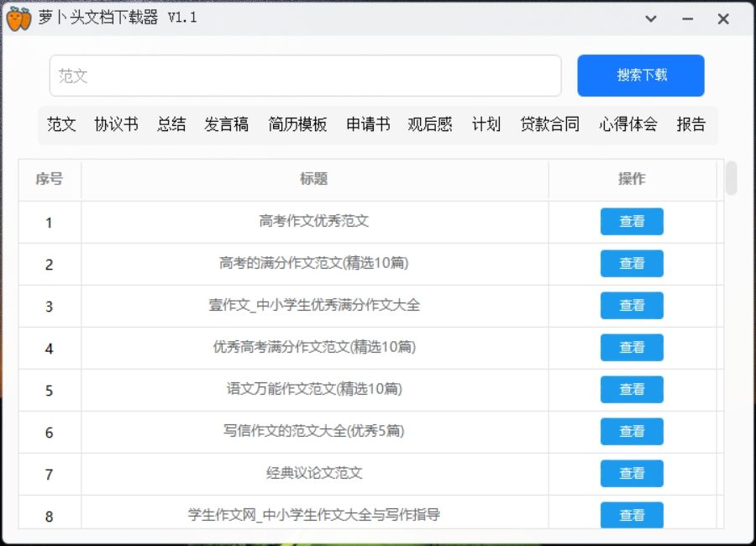Open the title bar chevron dropdown menu
Viewport: 756px width, 546px height.
click(651, 18)
